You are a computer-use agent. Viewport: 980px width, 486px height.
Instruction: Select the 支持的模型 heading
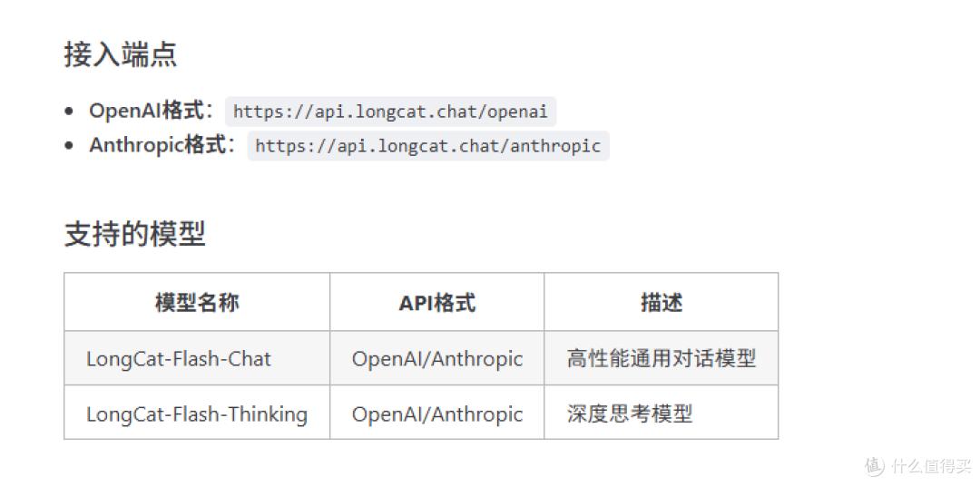pos(134,234)
